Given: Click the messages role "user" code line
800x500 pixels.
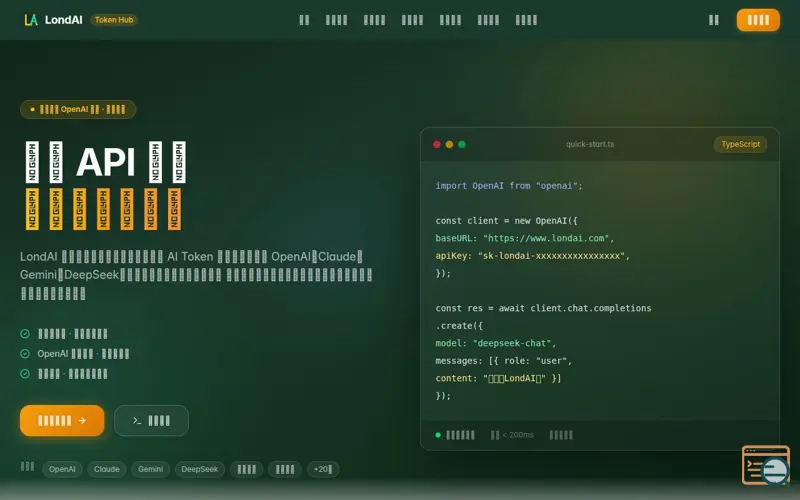Looking at the screenshot, I should click(x=504, y=361).
